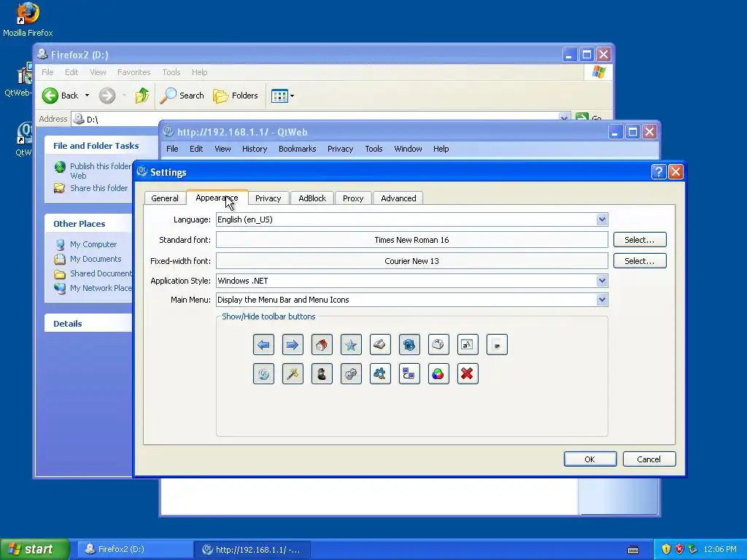The width and height of the screenshot is (747, 560).
Task: Open QtWeb View menu
Action: point(222,149)
